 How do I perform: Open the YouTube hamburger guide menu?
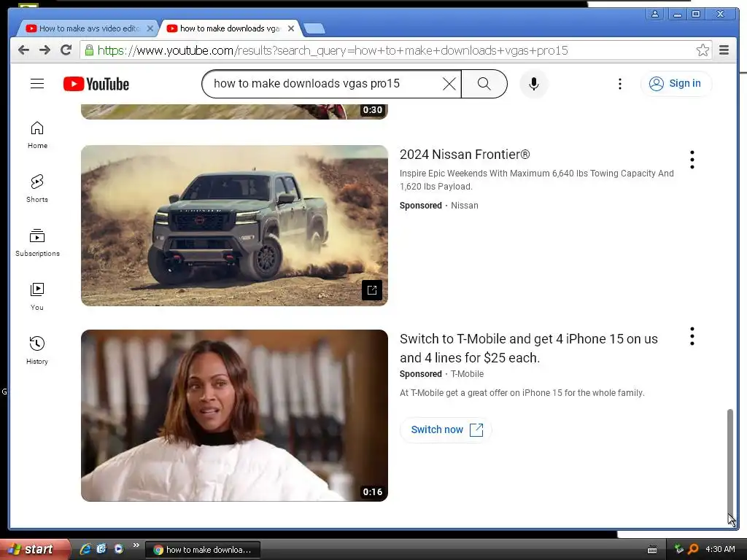point(37,84)
